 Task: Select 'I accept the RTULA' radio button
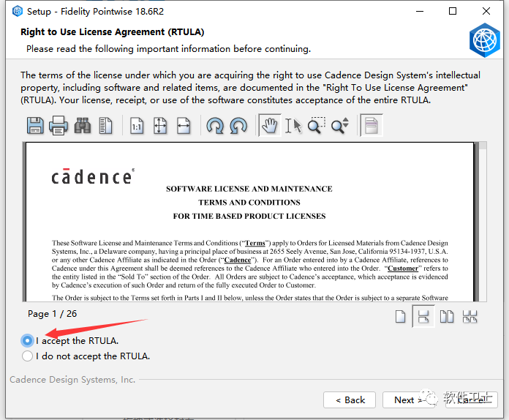point(27,340)
